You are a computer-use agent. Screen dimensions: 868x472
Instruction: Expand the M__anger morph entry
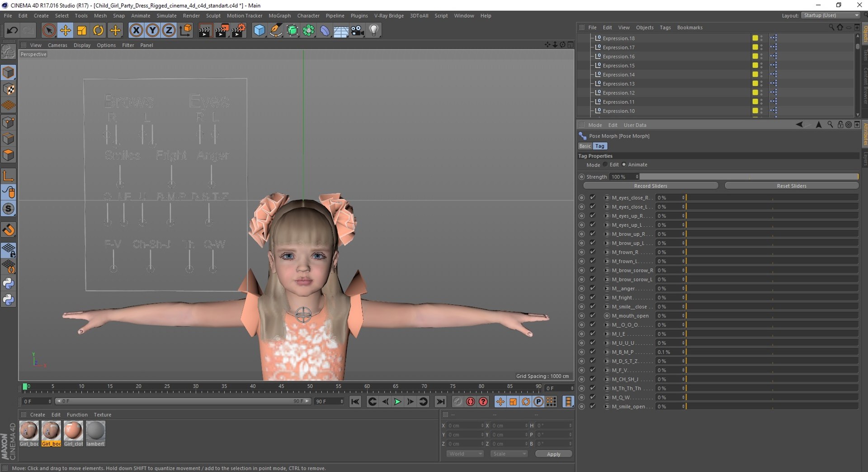pos(607,288)
